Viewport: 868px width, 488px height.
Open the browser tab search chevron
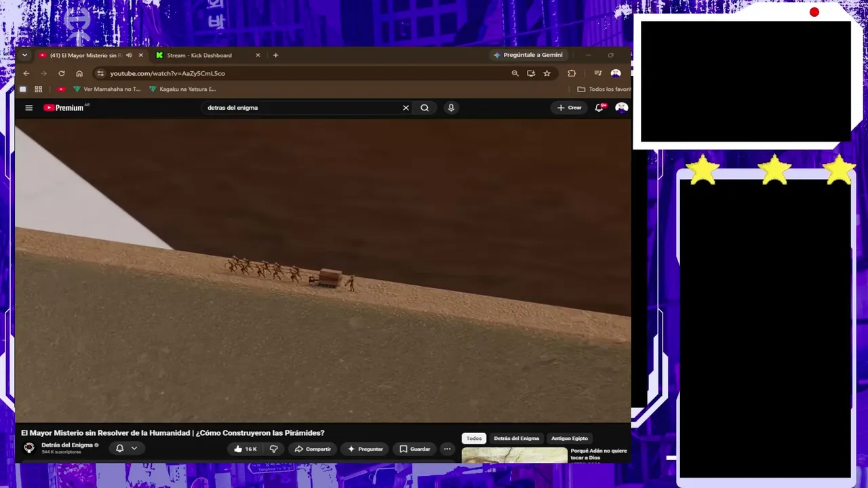(24, 55)
